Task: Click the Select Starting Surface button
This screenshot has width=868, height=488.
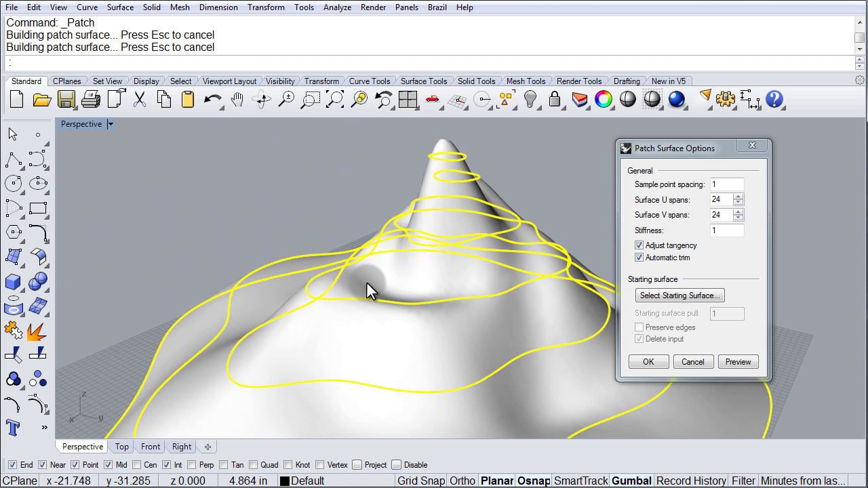Action: [x=680, y=296]
